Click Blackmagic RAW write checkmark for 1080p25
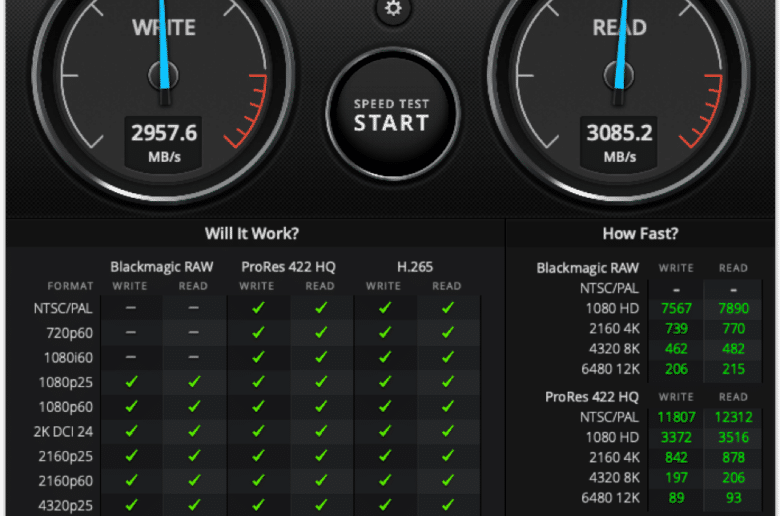This screenshot has height=516, width=780. [131, 382]
